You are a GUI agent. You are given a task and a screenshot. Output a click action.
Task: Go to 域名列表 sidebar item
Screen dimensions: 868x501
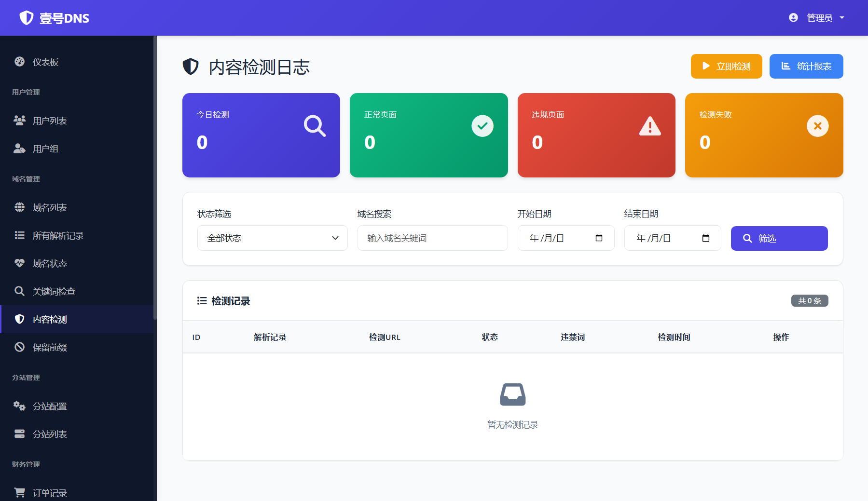pos(49,207)
